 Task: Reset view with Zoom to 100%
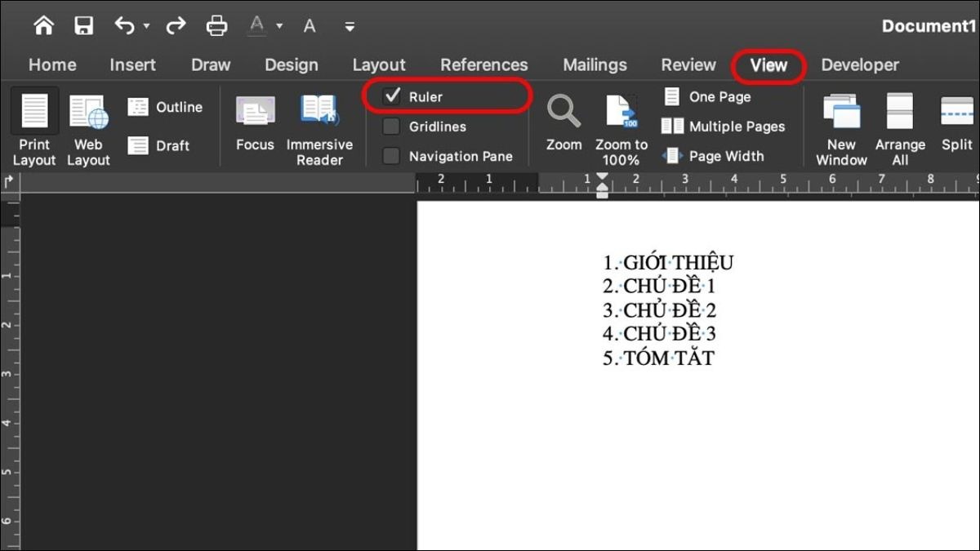[621, 130]
